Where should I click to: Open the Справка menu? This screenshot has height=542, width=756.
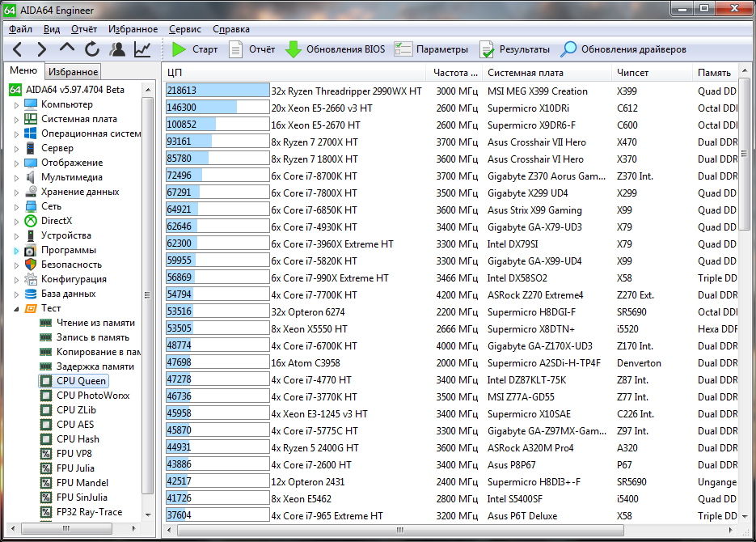pyautogui.click(x=231, y=29)
